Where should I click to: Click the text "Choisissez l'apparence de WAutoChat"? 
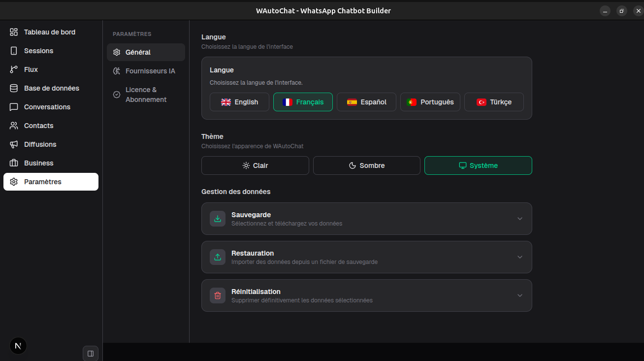coord(252,146)
